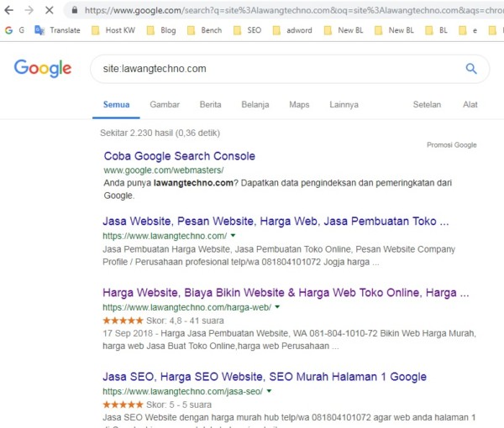Click the https://www.lawangtechno.com/jasa-seo/ URL text

183,391
